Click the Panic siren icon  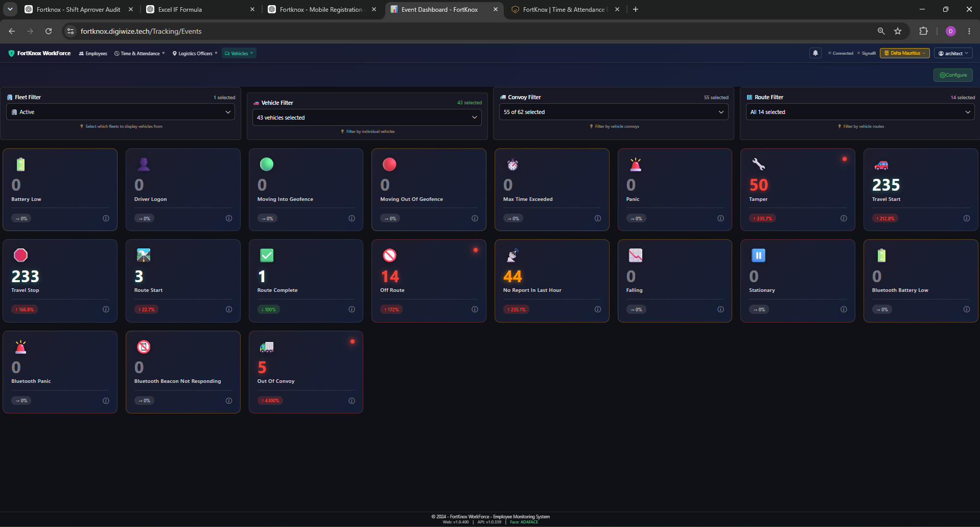[636, 164]
